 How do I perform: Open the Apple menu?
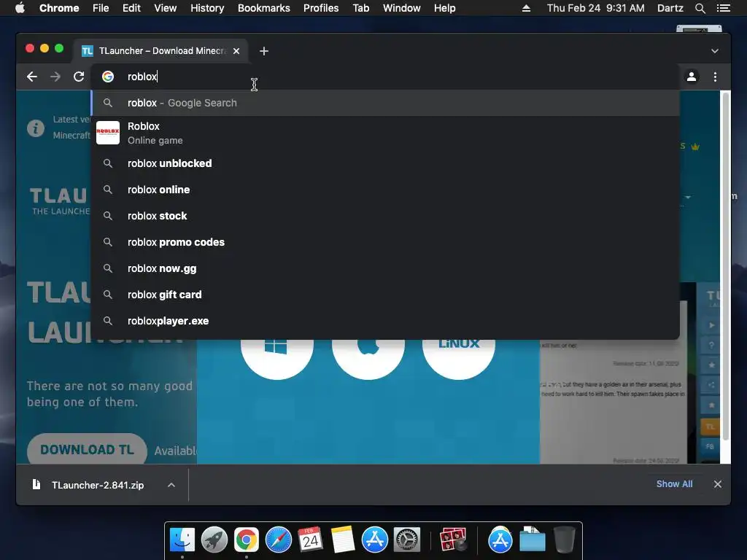pos(20,8)
